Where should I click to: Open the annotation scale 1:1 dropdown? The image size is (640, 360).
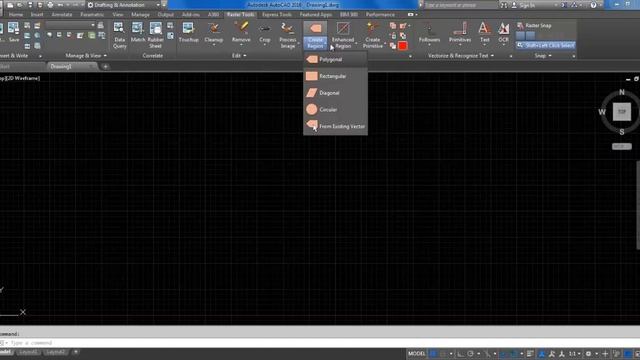pyautogui.click(x=575, y=353)
